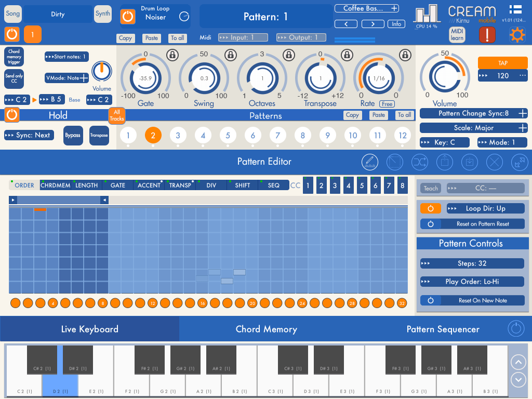Click step 16 orange step button
This screenshot has height=399, width=532.
(203, 303)
